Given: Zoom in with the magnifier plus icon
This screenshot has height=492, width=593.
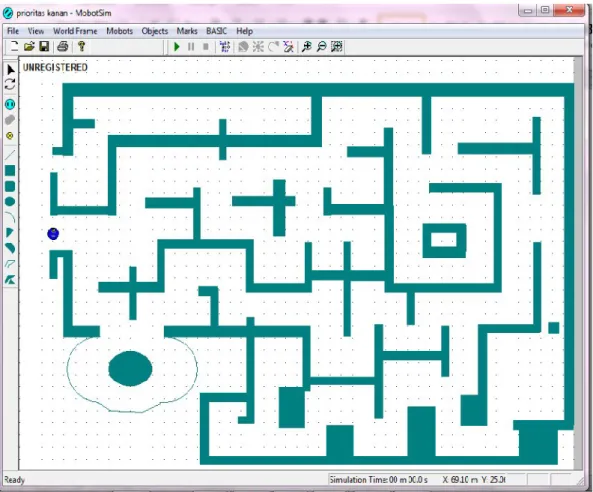Looking at the screenshot, I should click(307, 47).
